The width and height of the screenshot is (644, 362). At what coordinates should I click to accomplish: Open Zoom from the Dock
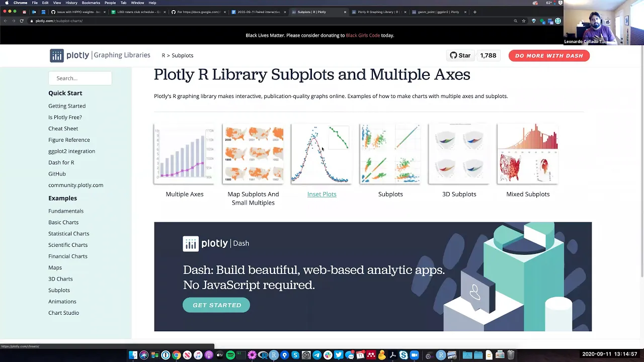pyautogui.click(x=414, y=355)
